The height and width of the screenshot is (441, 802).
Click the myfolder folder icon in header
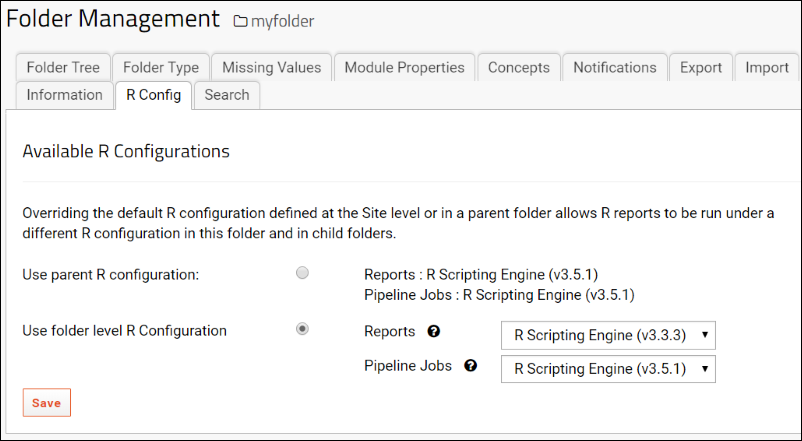[239, 21]
